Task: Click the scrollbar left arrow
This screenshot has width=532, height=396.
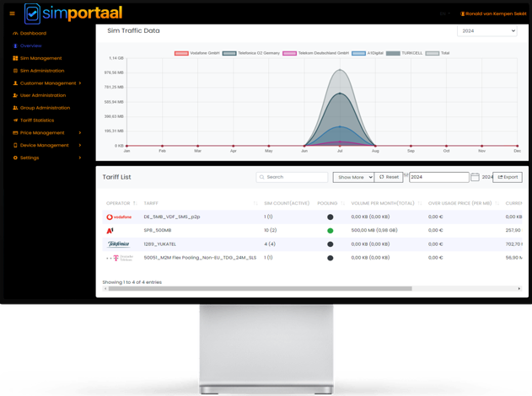Action: (105, 288)
